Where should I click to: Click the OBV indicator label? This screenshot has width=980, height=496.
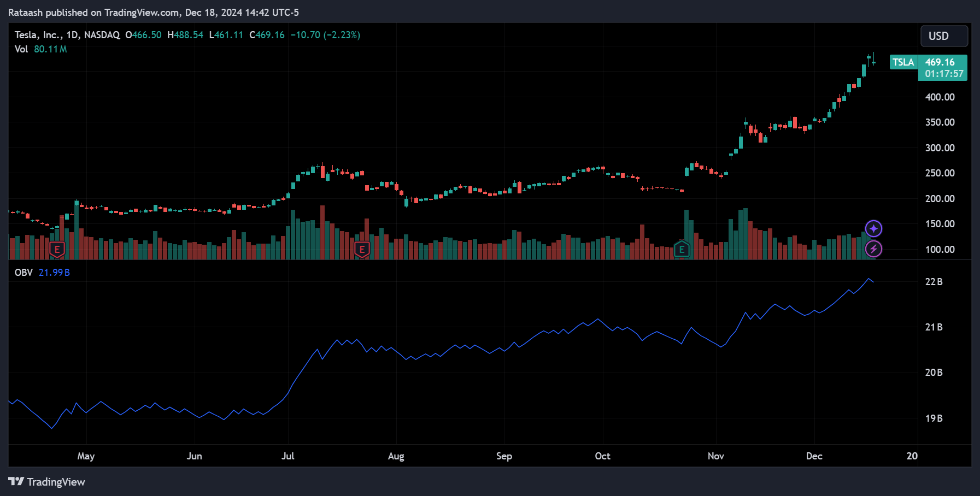tap(24, 273)
